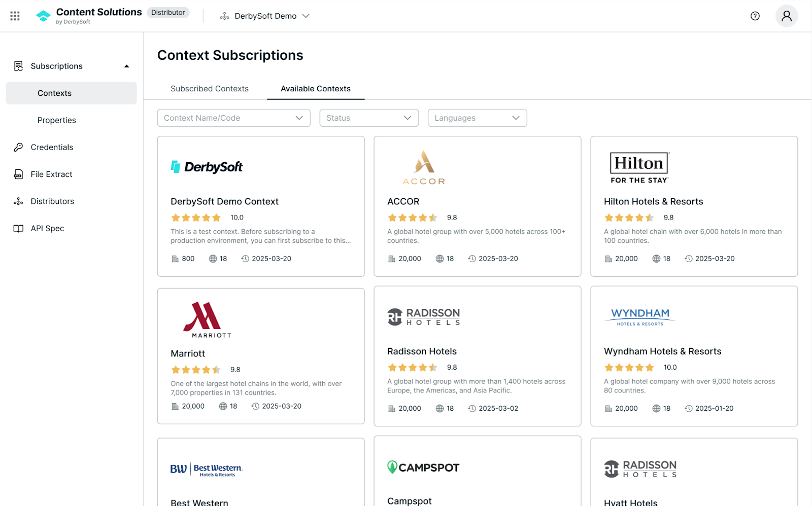This screenshot has width=812, height=506.
Task: Click the Marriott logo
Action: [207, 320]
